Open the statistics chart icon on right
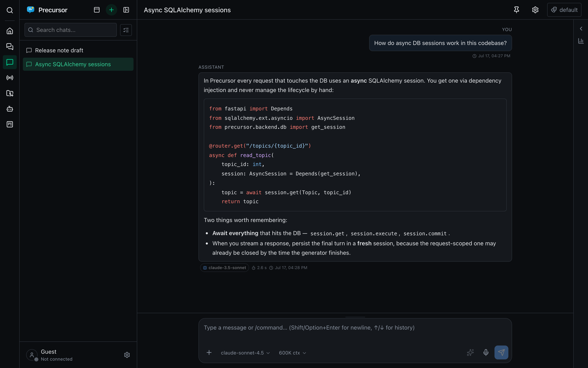This screenshot has height=368, width=588. [581, 41]
